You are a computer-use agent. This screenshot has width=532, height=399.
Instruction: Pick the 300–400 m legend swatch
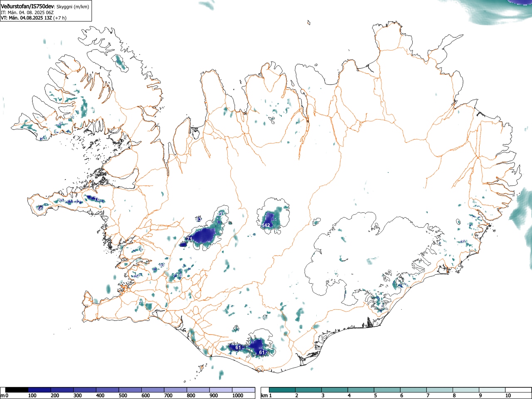(x=85, y=390)
